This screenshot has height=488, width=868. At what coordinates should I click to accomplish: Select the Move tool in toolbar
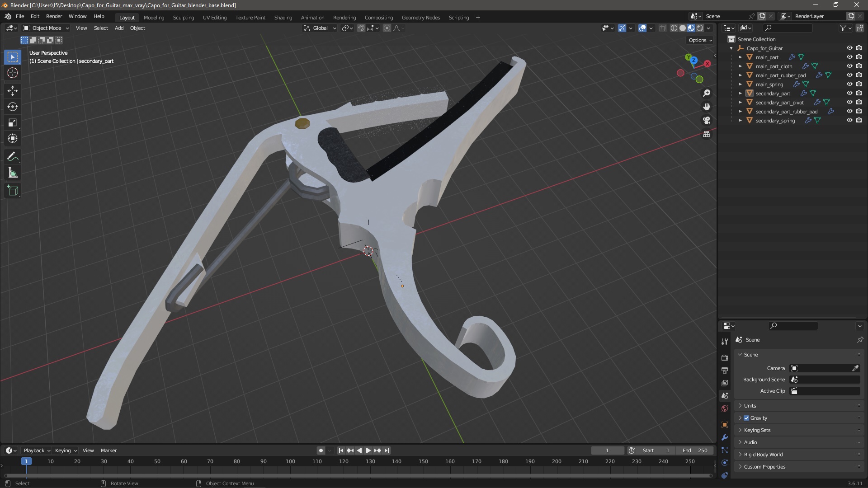click(x=13, y=90)
